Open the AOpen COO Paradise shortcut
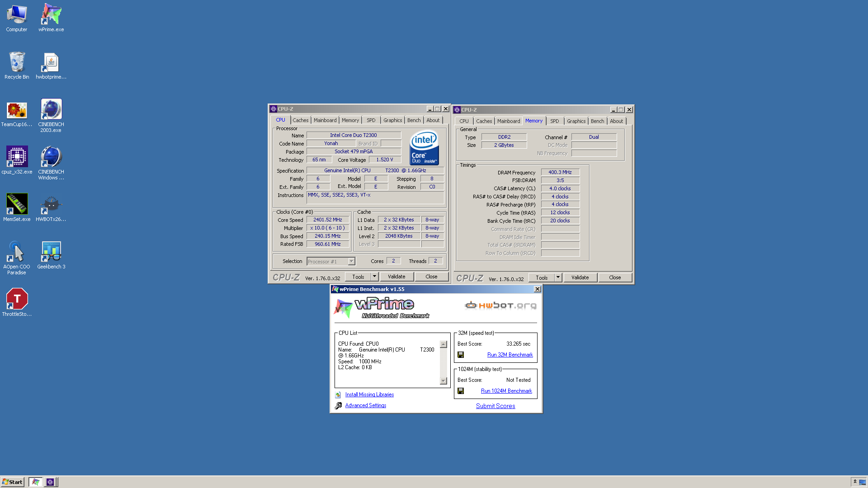 [17, 258]
